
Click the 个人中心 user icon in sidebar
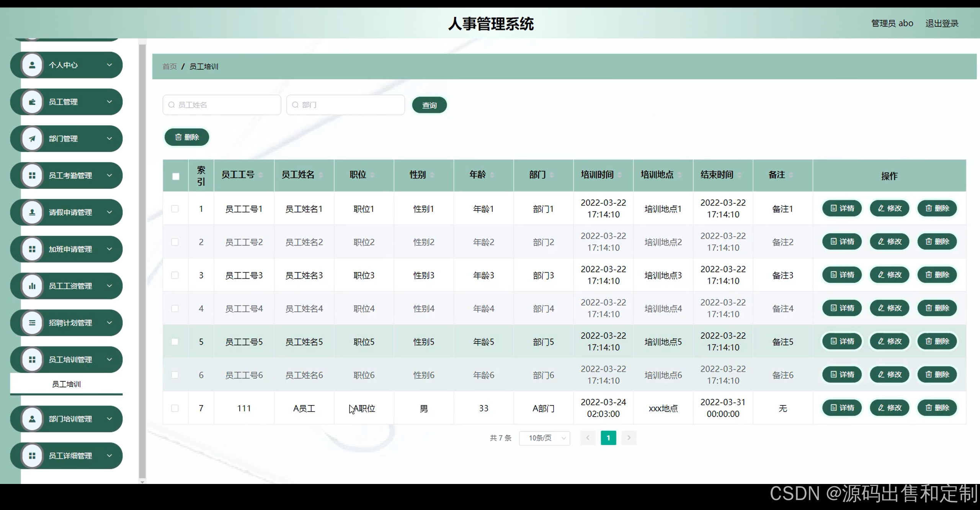click(x=32, y=65)
